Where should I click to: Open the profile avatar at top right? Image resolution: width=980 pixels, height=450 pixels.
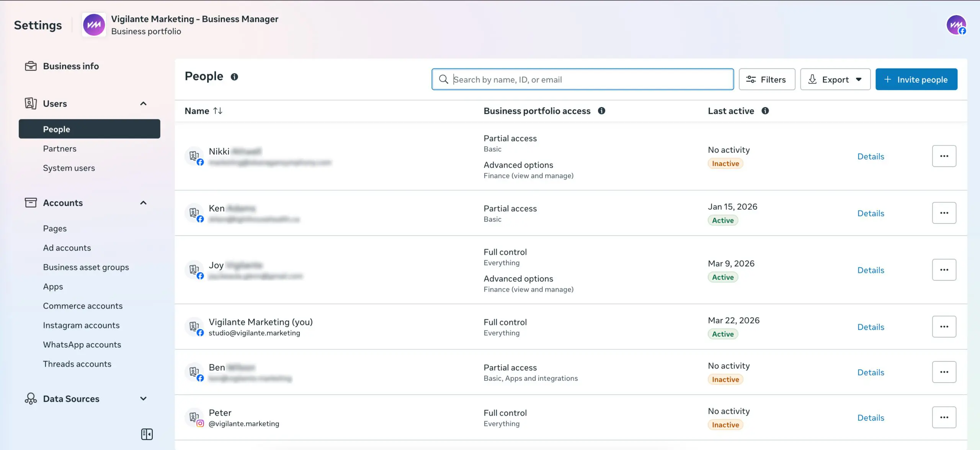pos(956,25)
